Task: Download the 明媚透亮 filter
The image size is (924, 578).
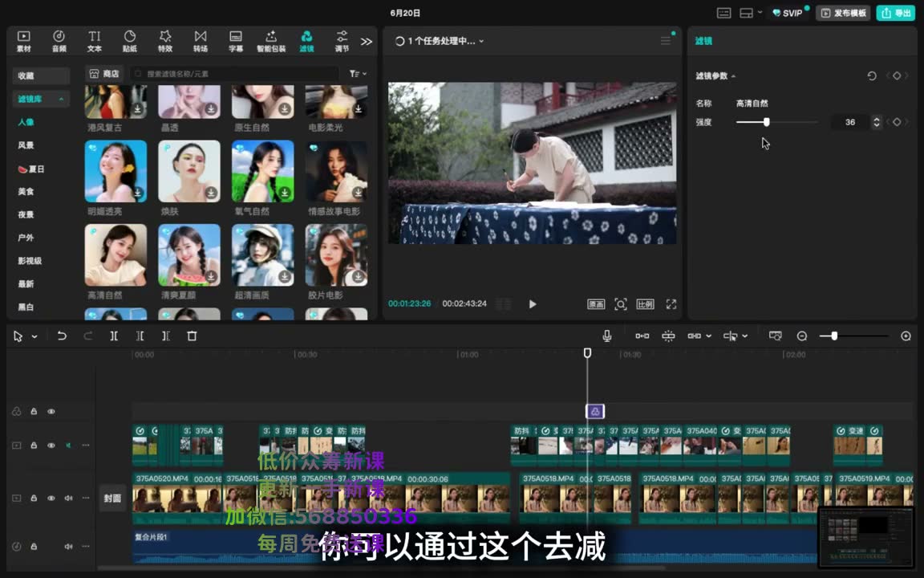Action: (x=137, y=193)
